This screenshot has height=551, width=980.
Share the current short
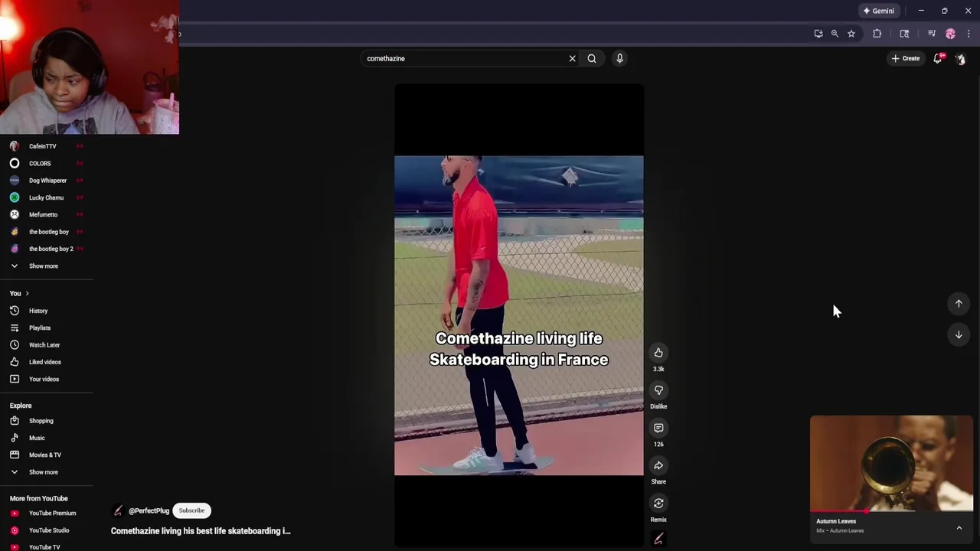click(658, 465)
